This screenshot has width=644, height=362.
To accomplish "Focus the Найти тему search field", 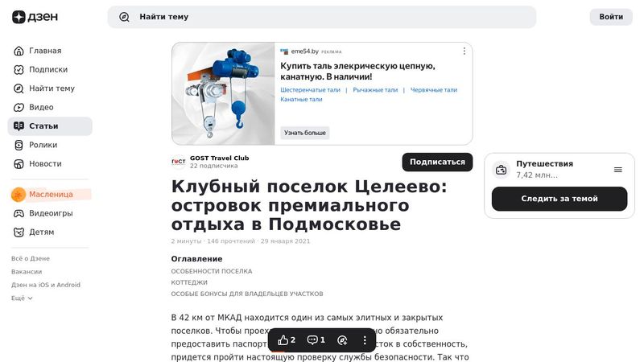I will [x=321, y=17].
